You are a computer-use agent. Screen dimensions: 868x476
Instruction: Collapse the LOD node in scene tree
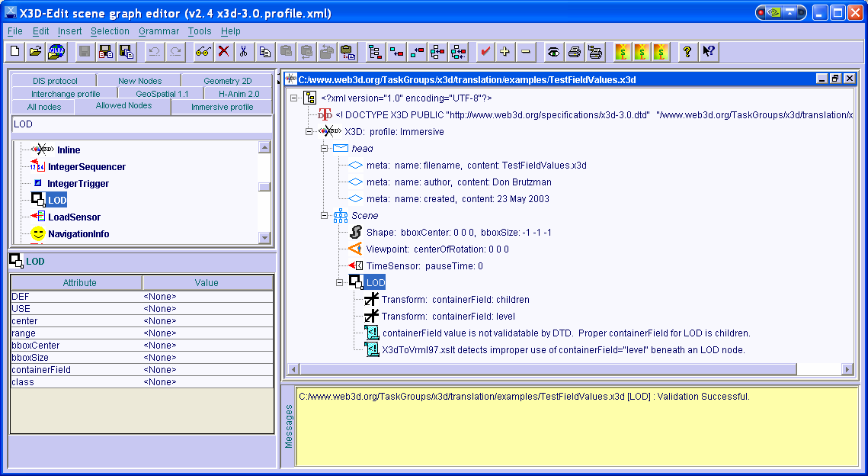click(x=341, y=283)
